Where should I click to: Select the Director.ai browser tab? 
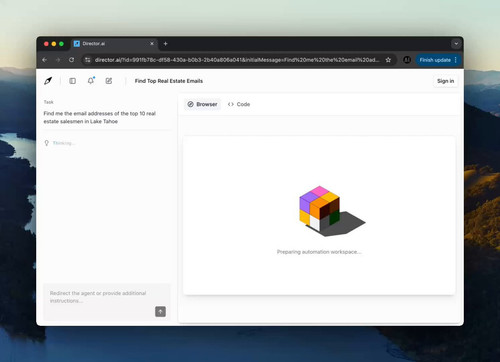114,44
